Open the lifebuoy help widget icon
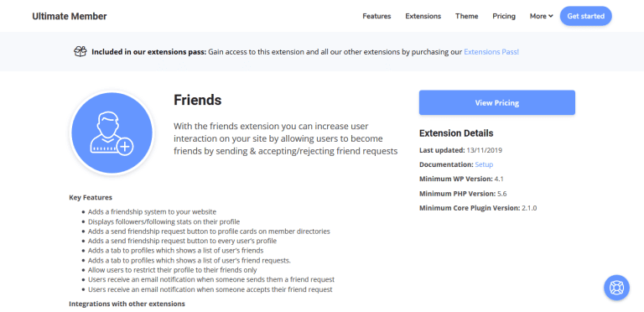This screenshot has height=312, width=644. point(616,288)
